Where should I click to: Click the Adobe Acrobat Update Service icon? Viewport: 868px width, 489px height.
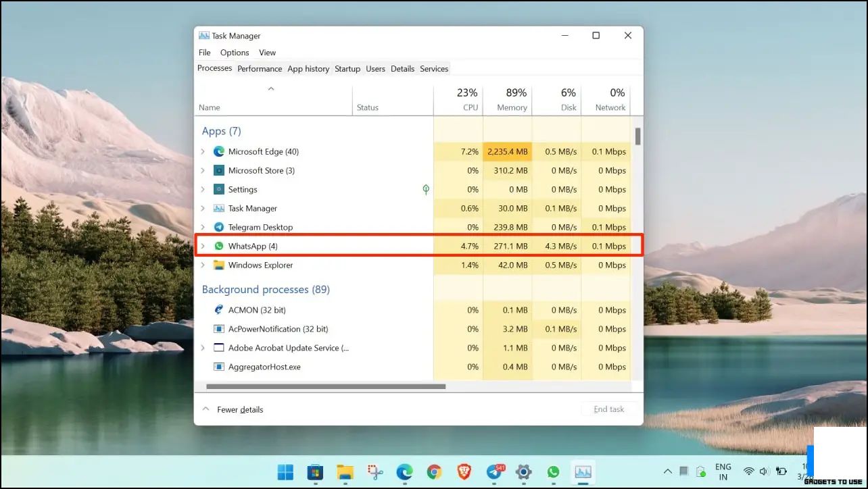tap(219, 348)
